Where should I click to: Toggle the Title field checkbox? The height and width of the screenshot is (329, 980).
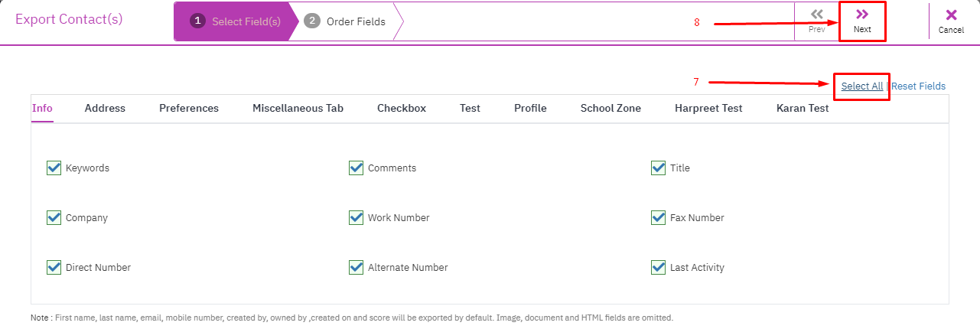658,168
